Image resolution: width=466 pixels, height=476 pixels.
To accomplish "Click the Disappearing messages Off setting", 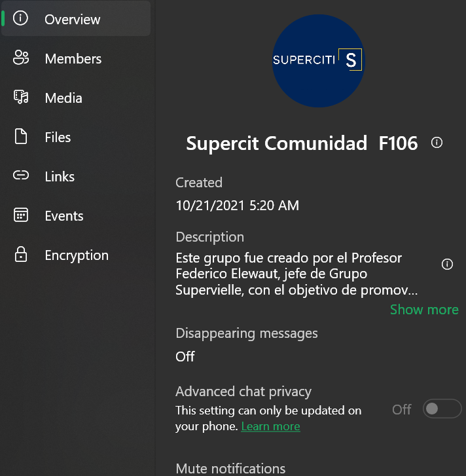I will [x=185, y=356].
